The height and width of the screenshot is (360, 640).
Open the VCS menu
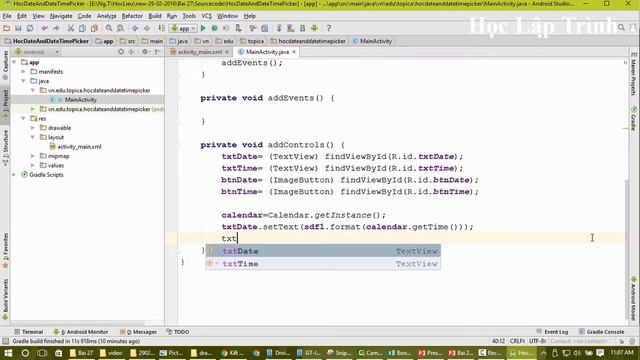click(207, 16)
